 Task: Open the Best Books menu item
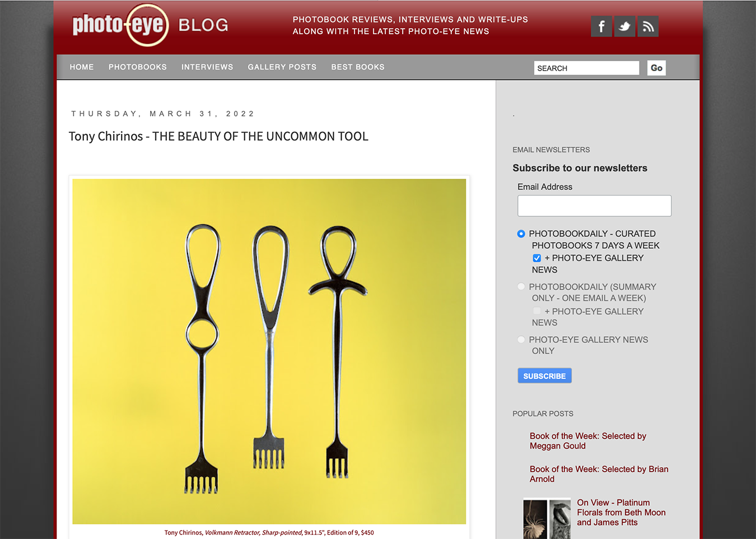tap(358, 67)
